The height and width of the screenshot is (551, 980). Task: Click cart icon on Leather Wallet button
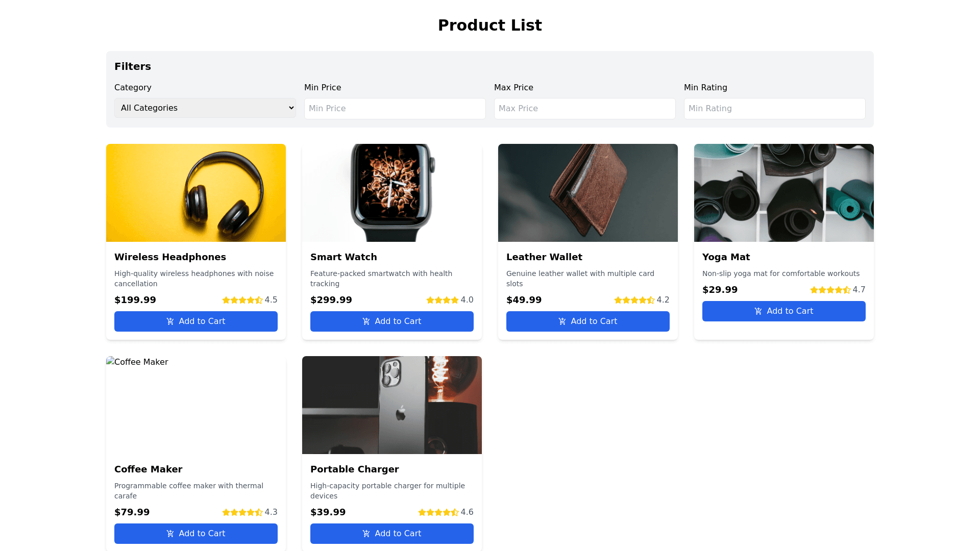[x=562, y=321]
